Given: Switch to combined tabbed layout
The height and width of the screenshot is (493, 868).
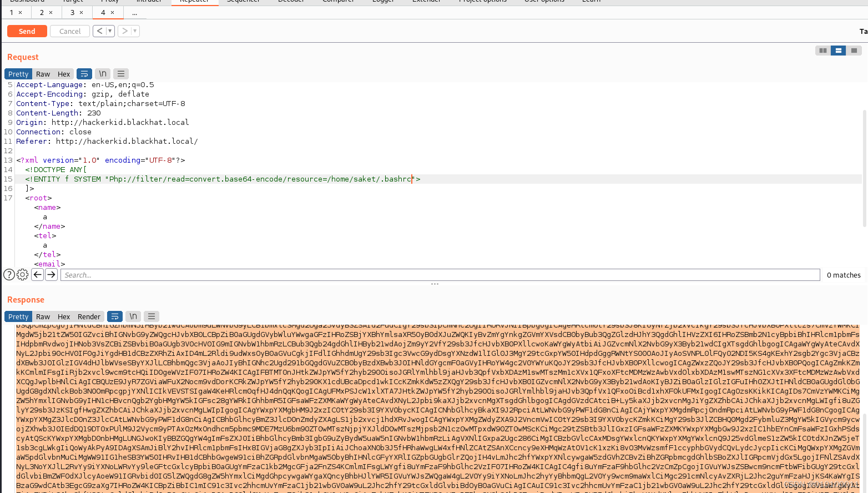Looking at the screenshot, I should (854, 51).
